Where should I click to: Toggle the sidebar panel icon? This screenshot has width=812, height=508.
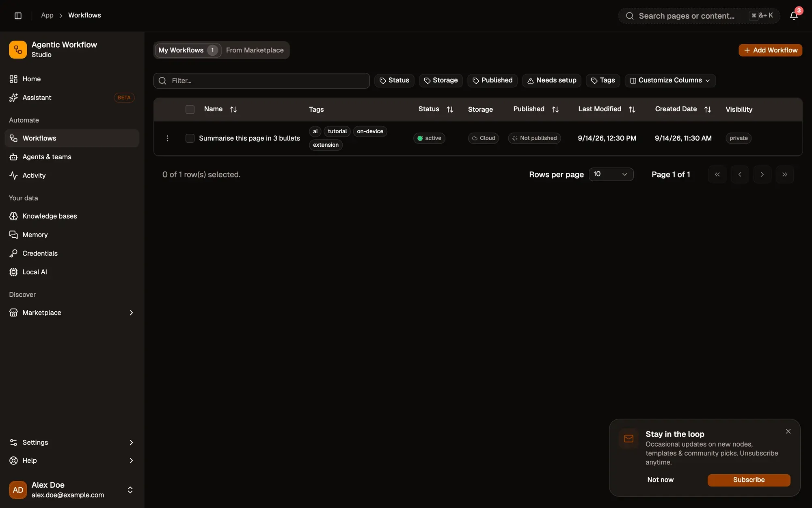point(18,15)
